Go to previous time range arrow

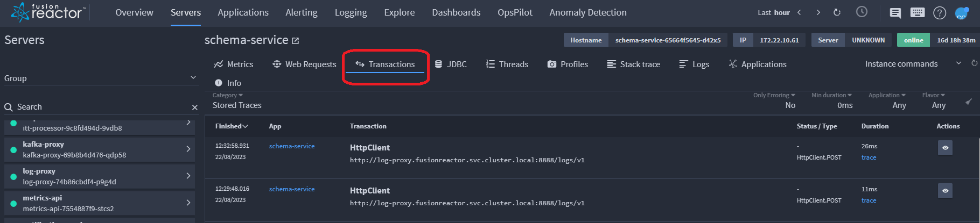pyautogui.click(x=799, y=12)
